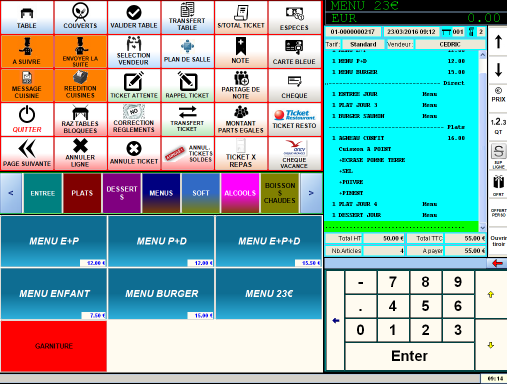Switch to the PLATS category tab
The width and height of the screenshot is (507, 384).
tap(82, 193)
